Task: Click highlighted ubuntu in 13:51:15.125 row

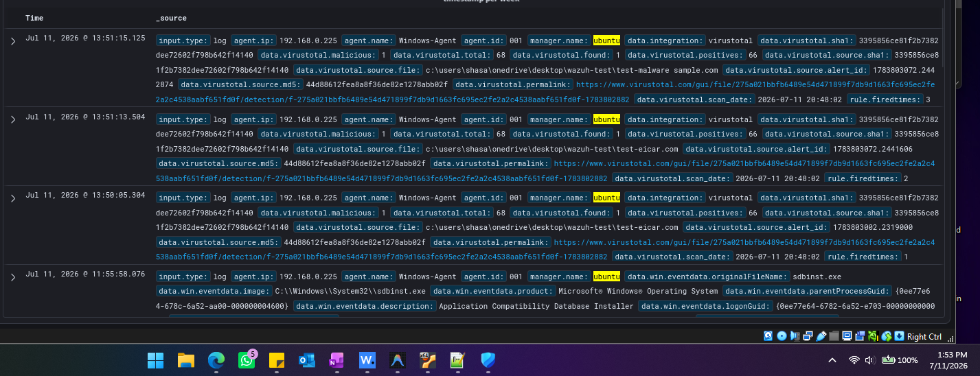Action: click(606, 40)
